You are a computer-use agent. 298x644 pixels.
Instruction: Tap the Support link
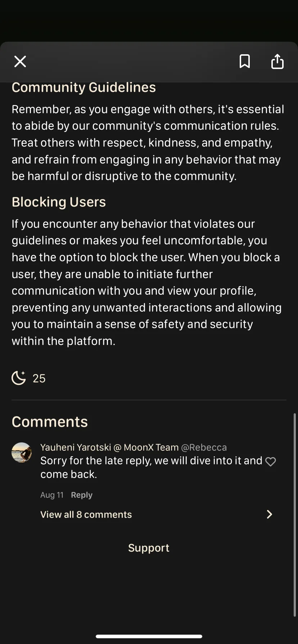[x=149, y=548]
